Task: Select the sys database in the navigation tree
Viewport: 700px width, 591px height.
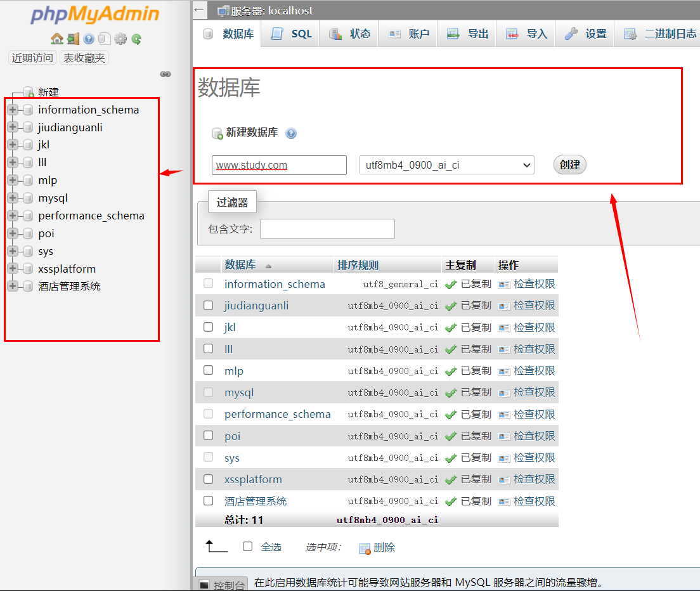Action: pos(46,251)
